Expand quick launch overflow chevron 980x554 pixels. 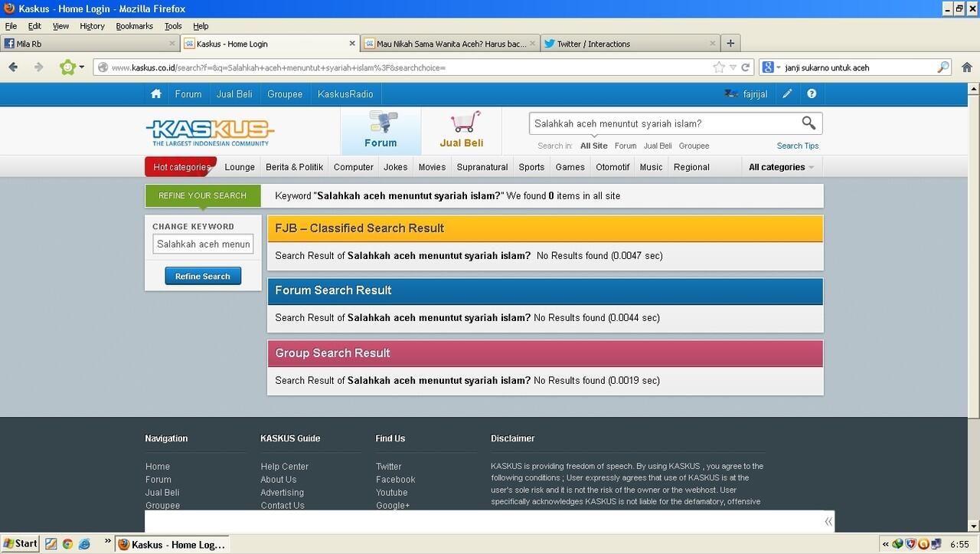coord(107,541)
